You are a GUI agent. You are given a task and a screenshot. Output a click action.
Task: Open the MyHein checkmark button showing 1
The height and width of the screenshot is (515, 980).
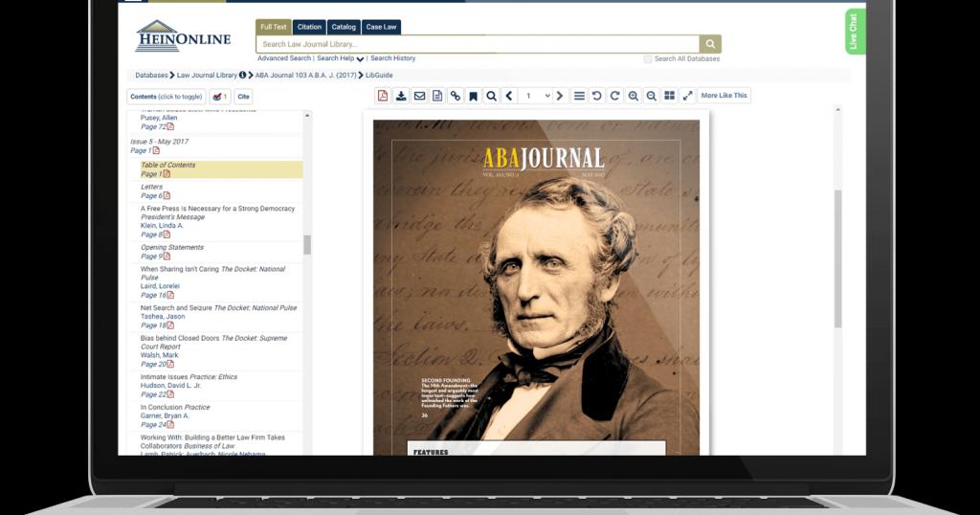(219, 97)
